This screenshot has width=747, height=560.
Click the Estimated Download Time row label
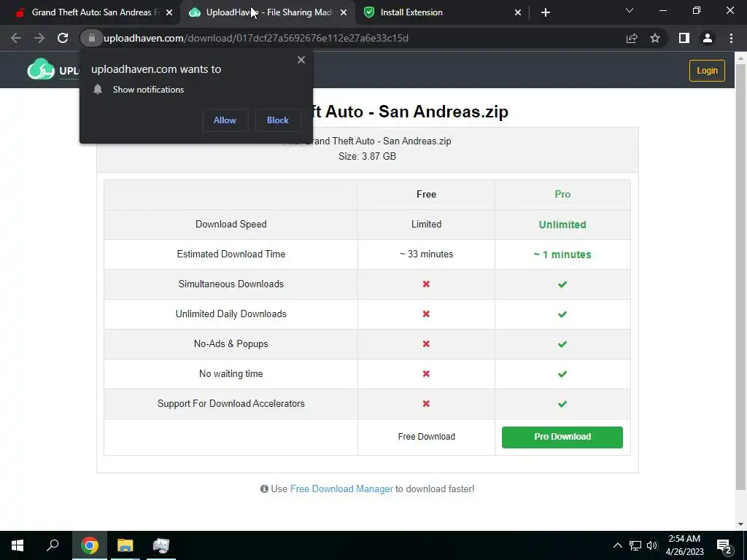point(231,254)
